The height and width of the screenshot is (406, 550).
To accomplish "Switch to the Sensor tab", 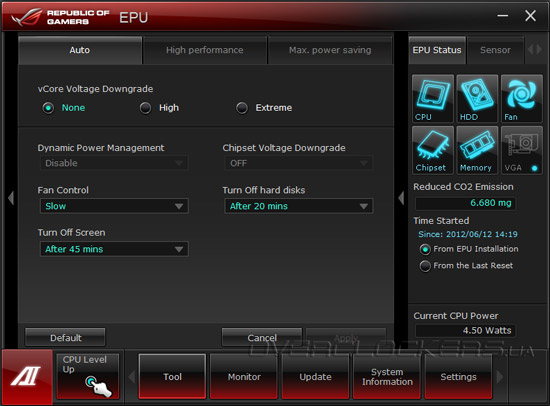I will (x=495, y=50).
